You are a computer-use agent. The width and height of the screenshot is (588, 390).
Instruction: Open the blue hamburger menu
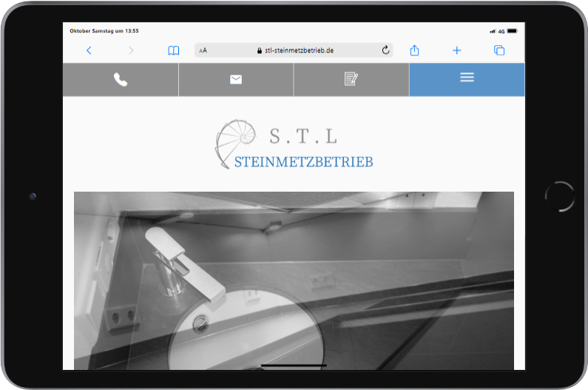467,80
